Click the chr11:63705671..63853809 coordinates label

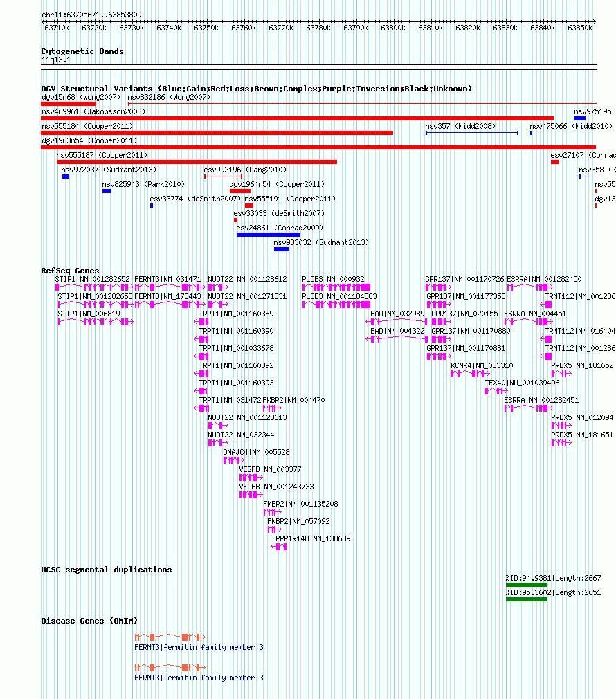[91, 15]
